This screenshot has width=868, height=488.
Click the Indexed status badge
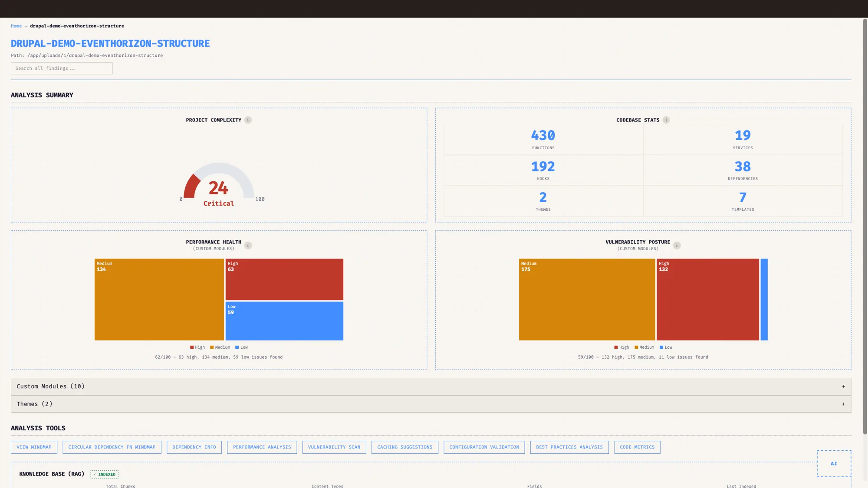(x=104, y=475)
